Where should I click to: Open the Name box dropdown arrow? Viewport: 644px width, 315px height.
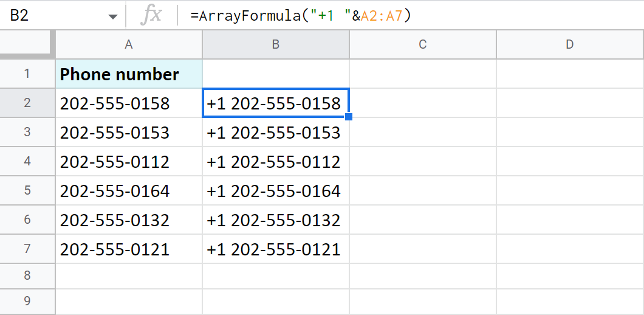point(112,17)
